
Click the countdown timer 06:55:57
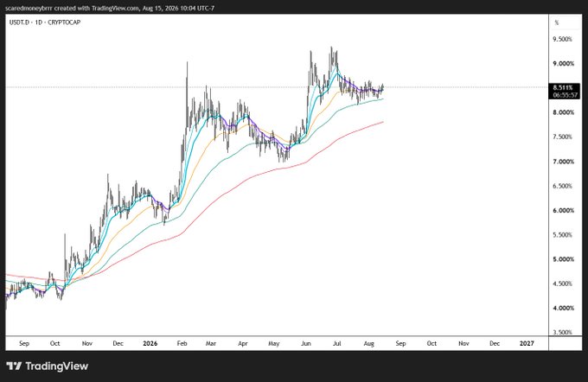[x=565, y=95]
